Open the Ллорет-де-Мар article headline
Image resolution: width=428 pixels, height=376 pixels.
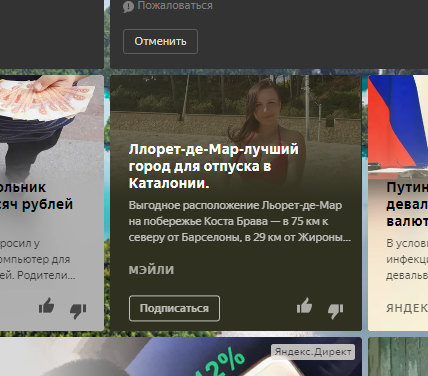[213, 166]
